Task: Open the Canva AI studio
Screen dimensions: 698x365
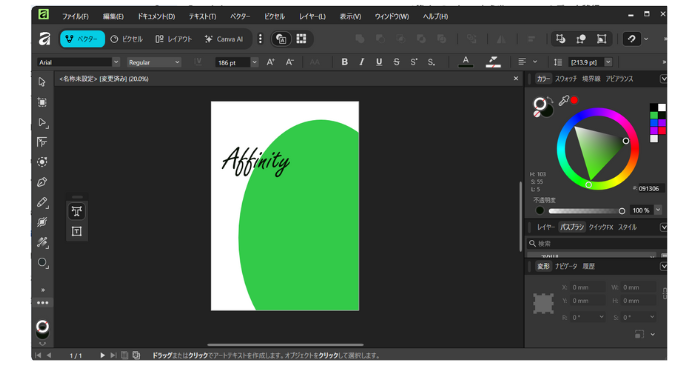Action: coord(224,39)
